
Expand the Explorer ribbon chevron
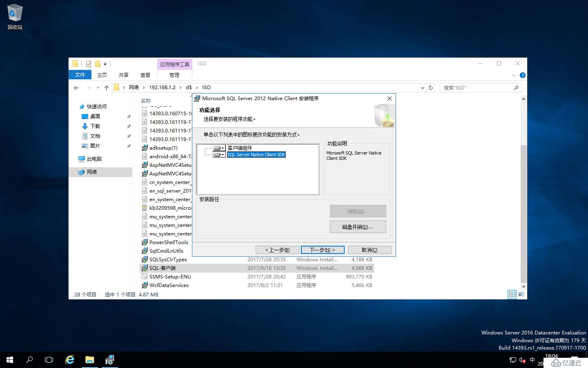(x=514, y=75)
